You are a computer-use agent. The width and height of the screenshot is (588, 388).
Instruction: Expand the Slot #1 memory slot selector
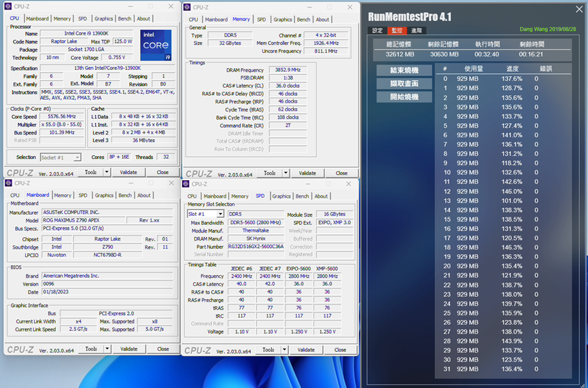(220, 213)
